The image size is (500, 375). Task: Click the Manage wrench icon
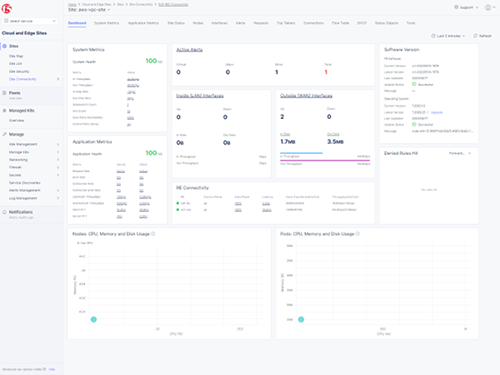point(5,134)
